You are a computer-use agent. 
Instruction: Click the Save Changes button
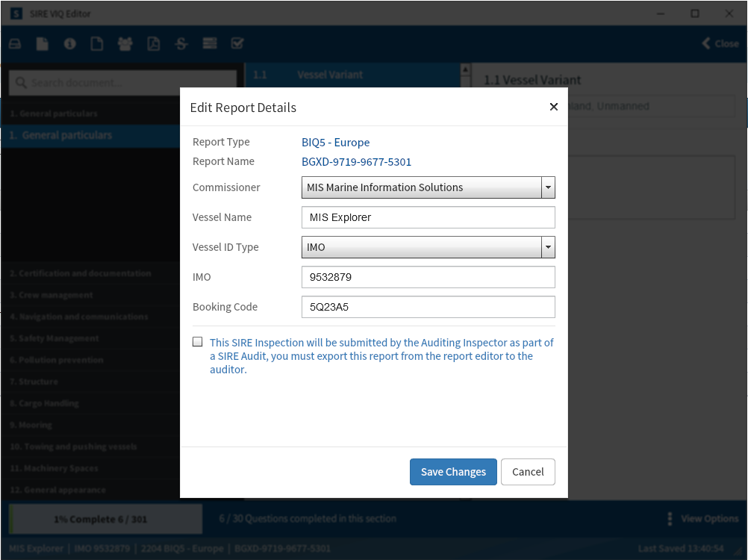tap(453, 472)
